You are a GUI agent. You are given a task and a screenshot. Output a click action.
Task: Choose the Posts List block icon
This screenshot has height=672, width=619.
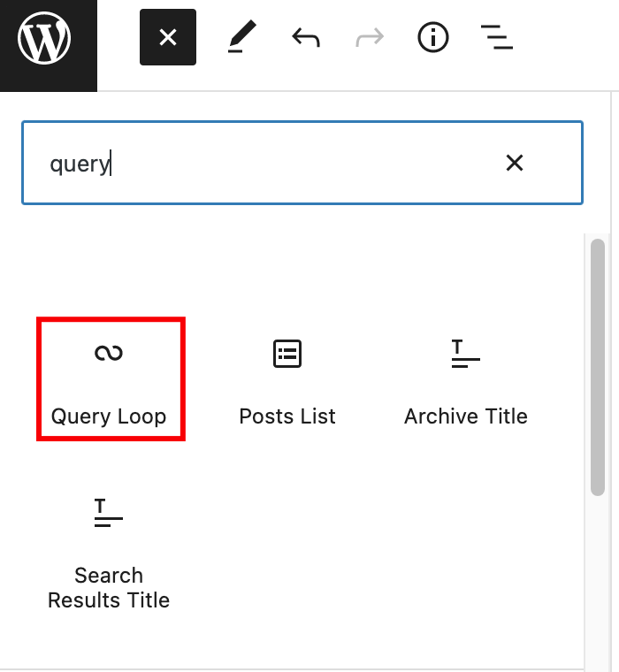(x=287, y=354)
